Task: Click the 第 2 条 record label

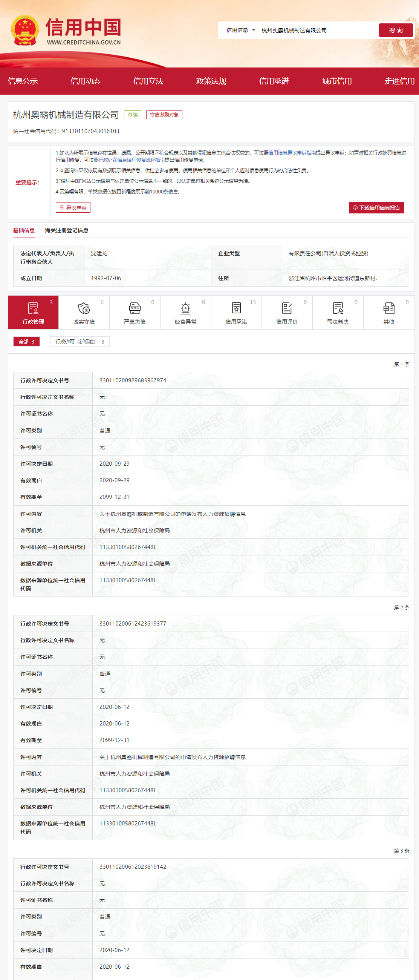Action: point(402,607)
